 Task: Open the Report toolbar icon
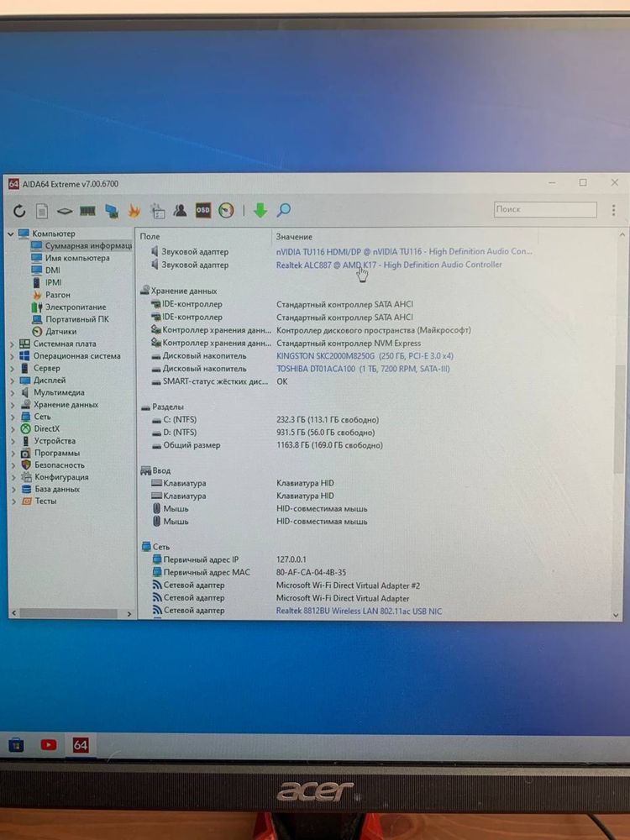[42, 211]
